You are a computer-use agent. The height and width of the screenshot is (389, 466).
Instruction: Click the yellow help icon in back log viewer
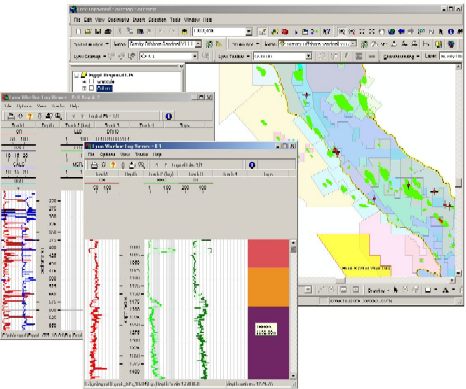(x=30, y=116)
